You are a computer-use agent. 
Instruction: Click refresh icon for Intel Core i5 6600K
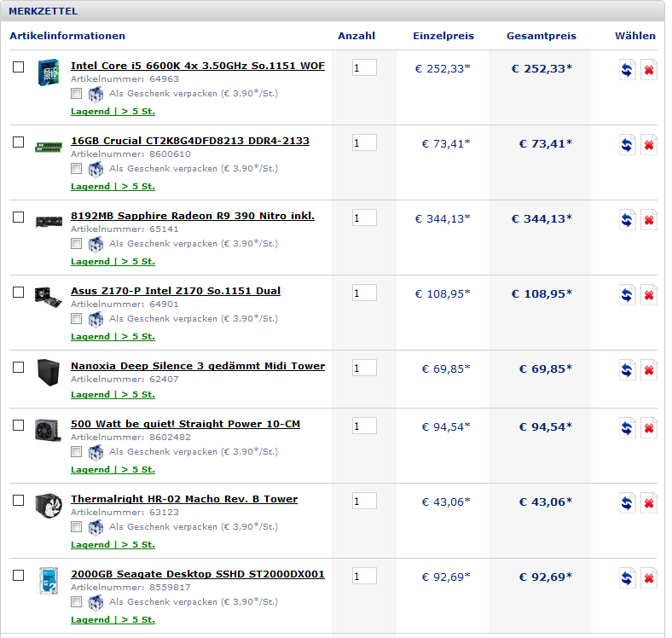click(x=627, y=69)
